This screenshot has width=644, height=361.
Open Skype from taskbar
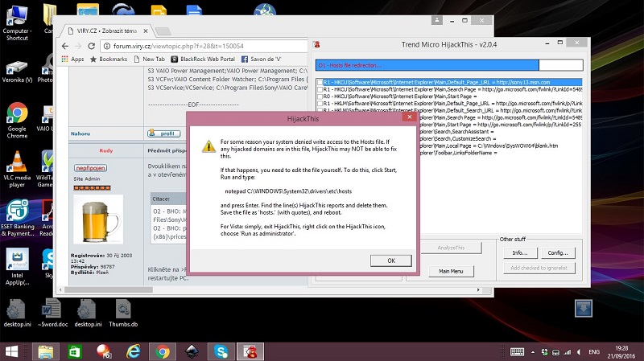coord(221,351)
